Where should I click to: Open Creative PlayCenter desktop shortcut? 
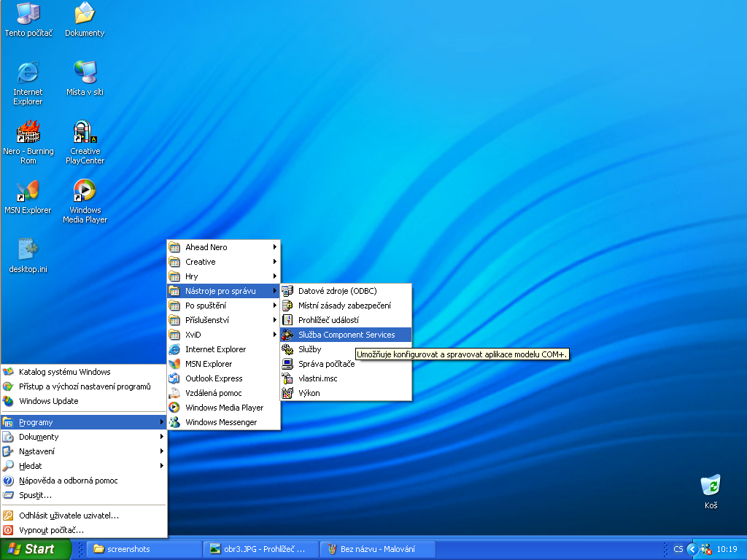[x=85, y=142]
